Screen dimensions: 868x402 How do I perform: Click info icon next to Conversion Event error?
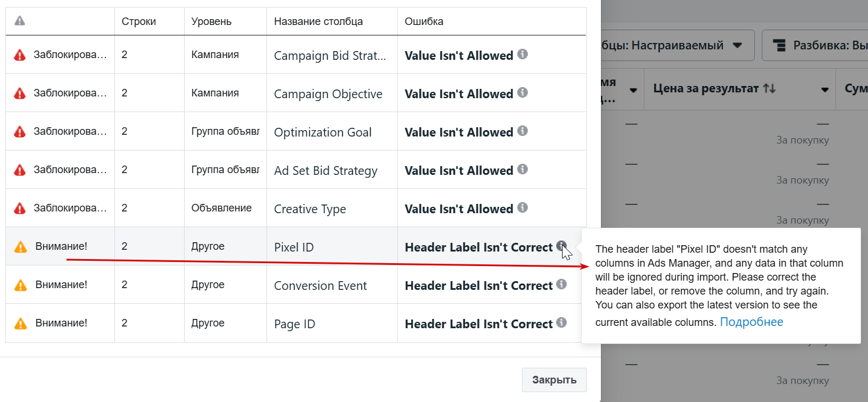pos(561,284)
